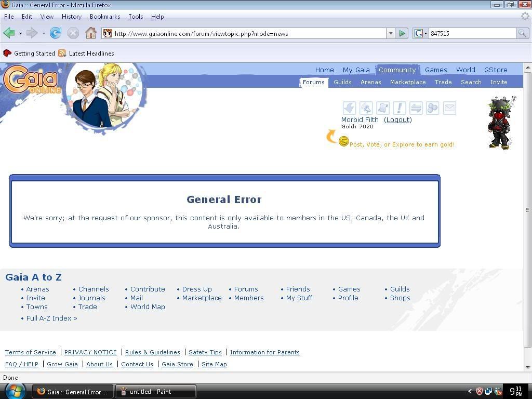Select the Forums sub-tab
This screenshot has height=399, width=532.
(313, 82)
